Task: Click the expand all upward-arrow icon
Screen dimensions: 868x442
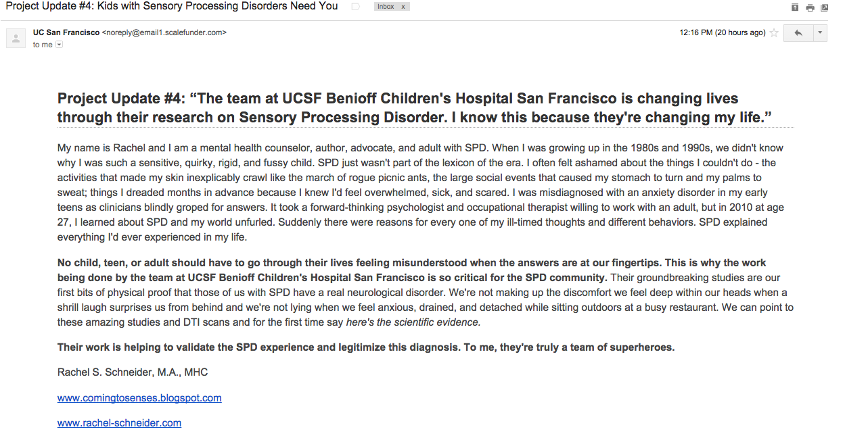Action: 795,8
